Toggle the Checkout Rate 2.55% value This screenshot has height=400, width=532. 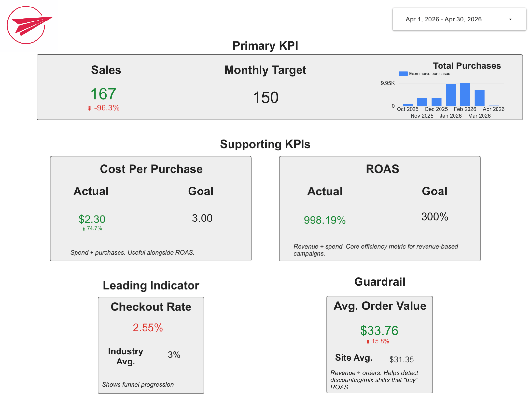(x=147, y=328)
